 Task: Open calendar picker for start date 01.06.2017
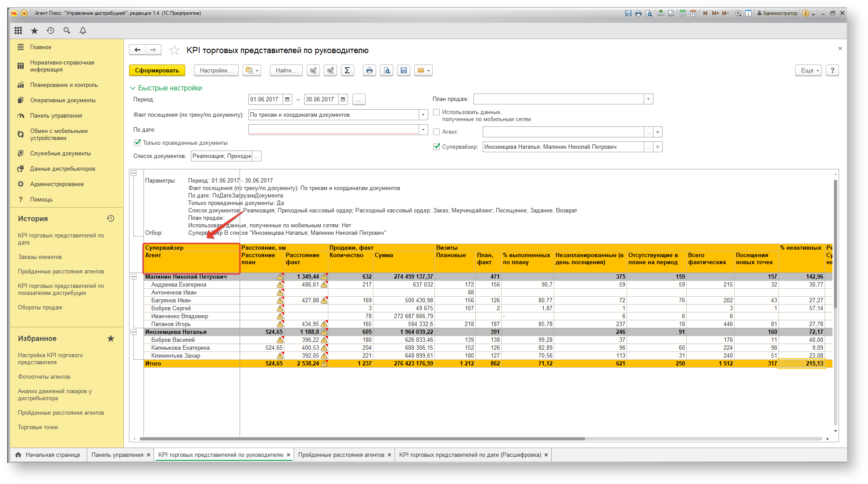tap(287, 99)
